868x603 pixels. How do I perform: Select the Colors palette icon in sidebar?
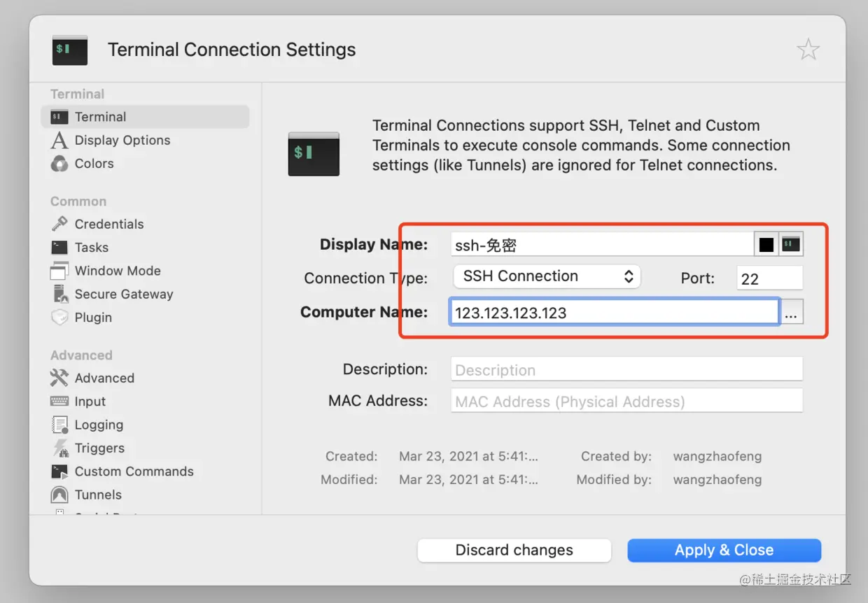point(59,164)
